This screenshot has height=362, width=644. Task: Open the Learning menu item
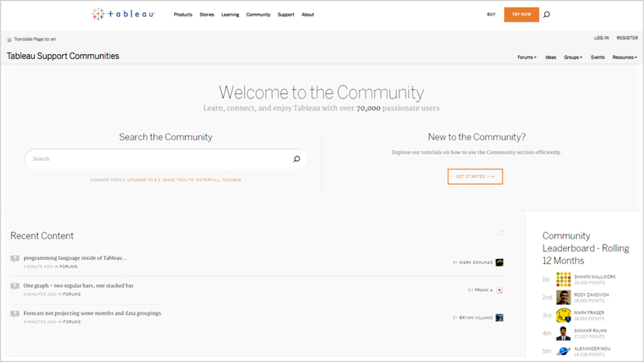point(230,14)
